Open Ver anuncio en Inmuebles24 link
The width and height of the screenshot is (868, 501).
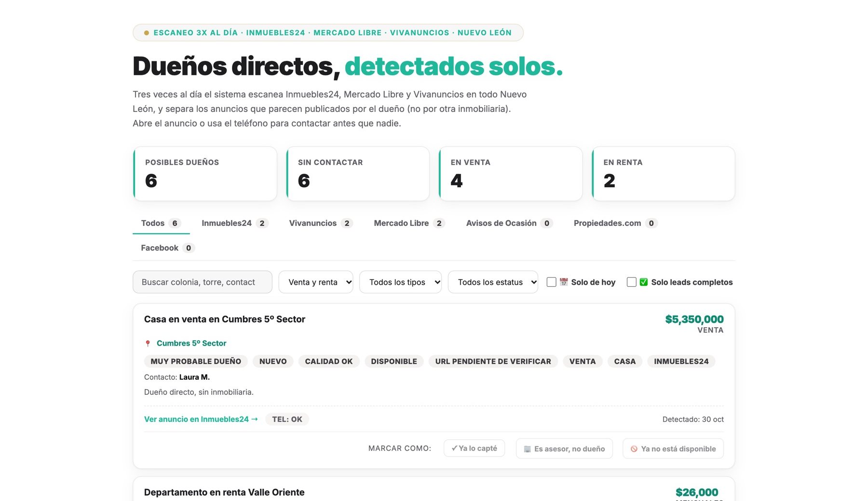coord(201,419)
